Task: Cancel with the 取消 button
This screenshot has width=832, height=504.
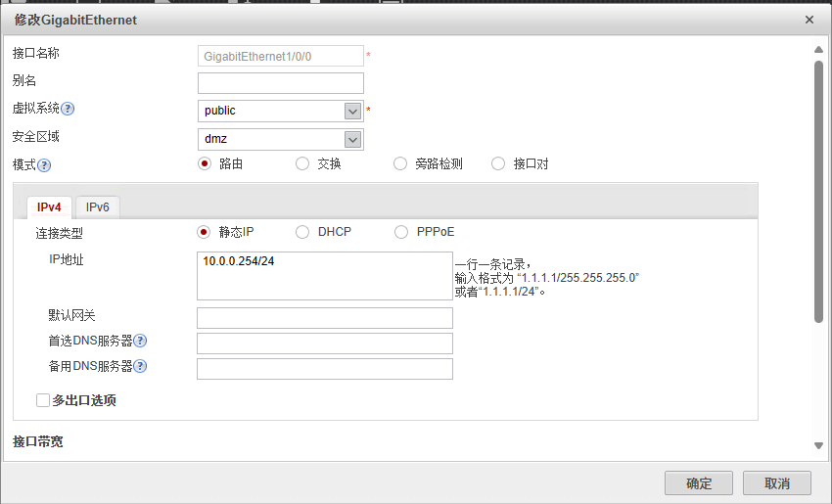Action: click(777, 483)
